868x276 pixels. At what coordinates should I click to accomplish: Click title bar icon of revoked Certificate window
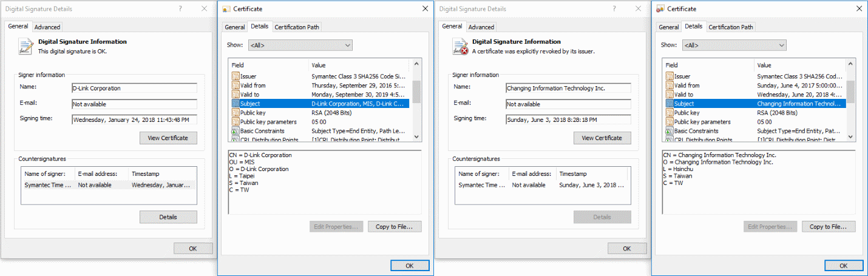(660, 9)
